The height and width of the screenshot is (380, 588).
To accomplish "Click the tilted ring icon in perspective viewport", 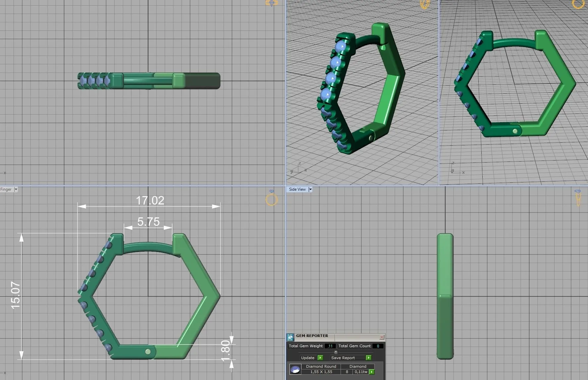I will 425,4.
